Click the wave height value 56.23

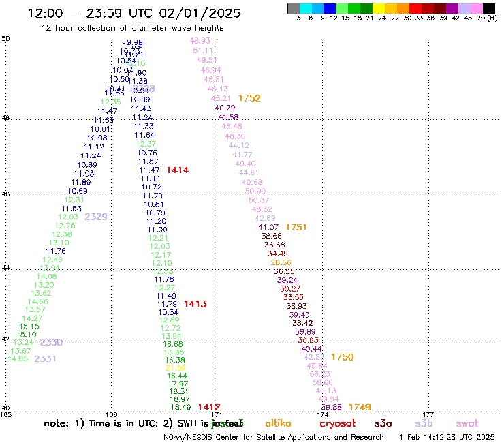tap(319, 374)
